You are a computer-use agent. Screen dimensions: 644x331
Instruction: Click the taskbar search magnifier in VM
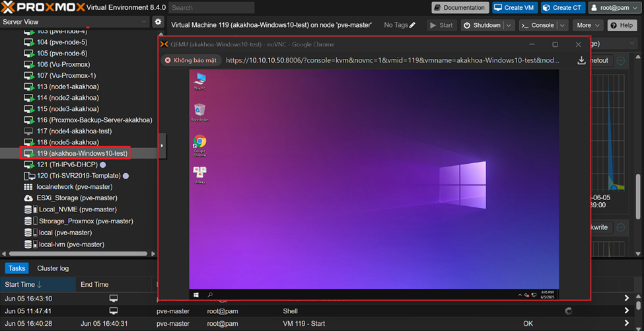coord(210,295)
